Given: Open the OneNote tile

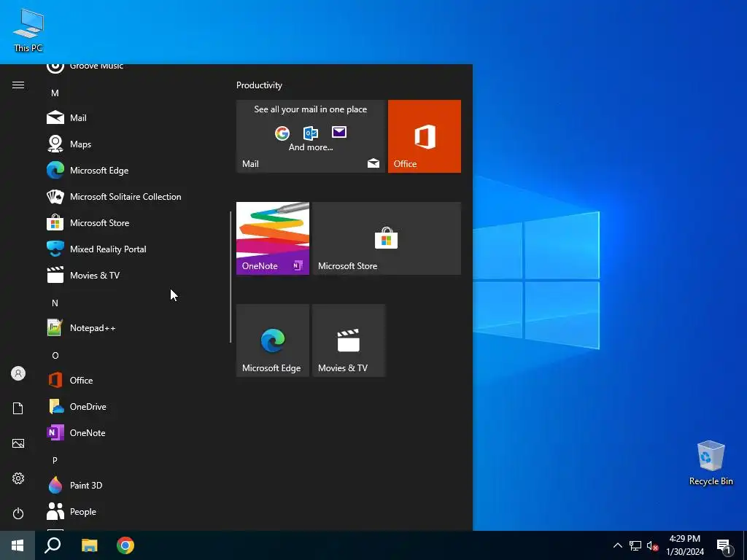Looking at the screenshot, I should (273, 238).
